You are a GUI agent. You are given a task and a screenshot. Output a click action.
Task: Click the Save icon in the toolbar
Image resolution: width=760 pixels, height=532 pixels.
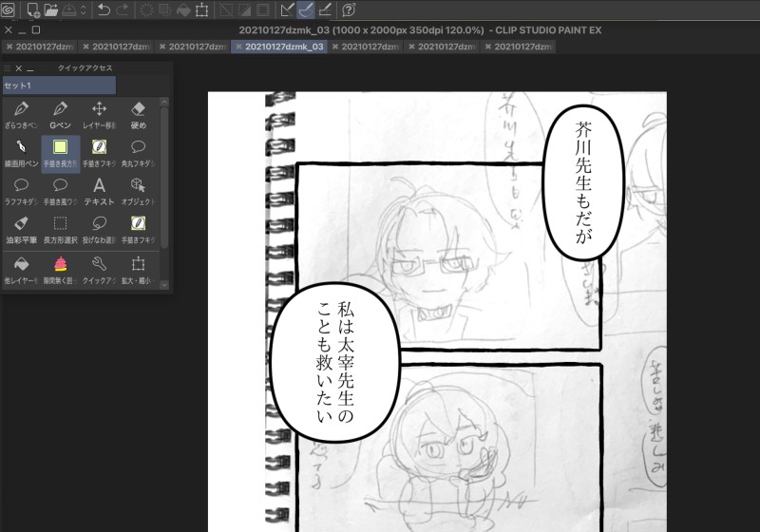[68, 9]
